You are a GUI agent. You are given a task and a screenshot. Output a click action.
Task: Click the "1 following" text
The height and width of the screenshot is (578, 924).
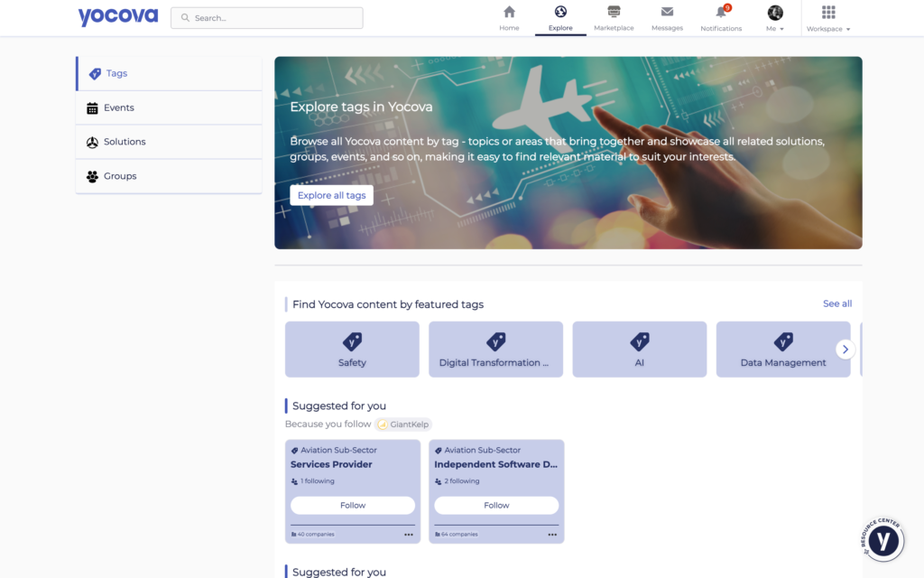(317, 481)
